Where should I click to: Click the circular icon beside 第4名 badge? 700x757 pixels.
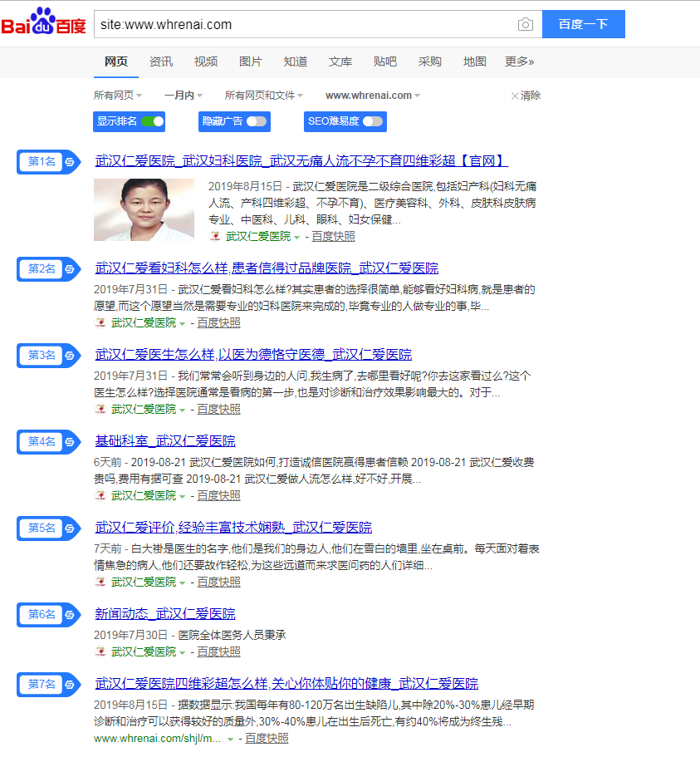[x=70, y=442]
